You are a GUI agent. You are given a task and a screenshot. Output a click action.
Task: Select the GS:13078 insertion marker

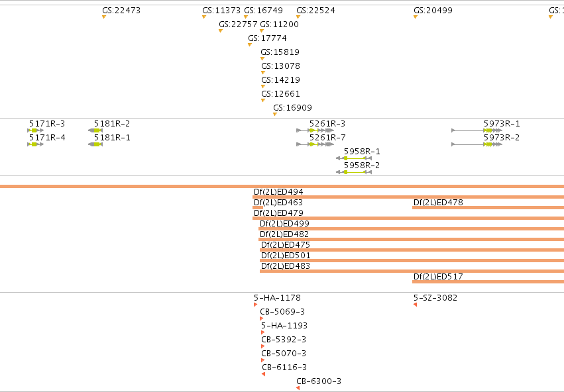[263, 73]
